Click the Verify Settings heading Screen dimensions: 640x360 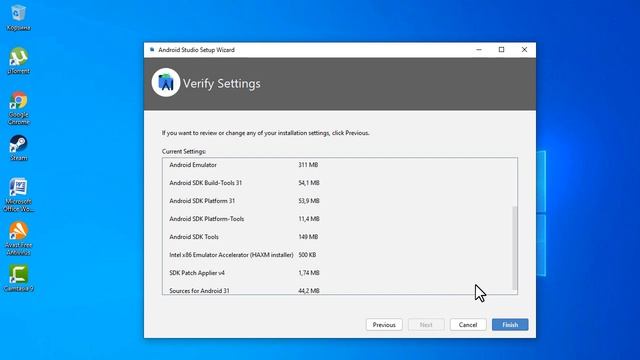(222, 84)
